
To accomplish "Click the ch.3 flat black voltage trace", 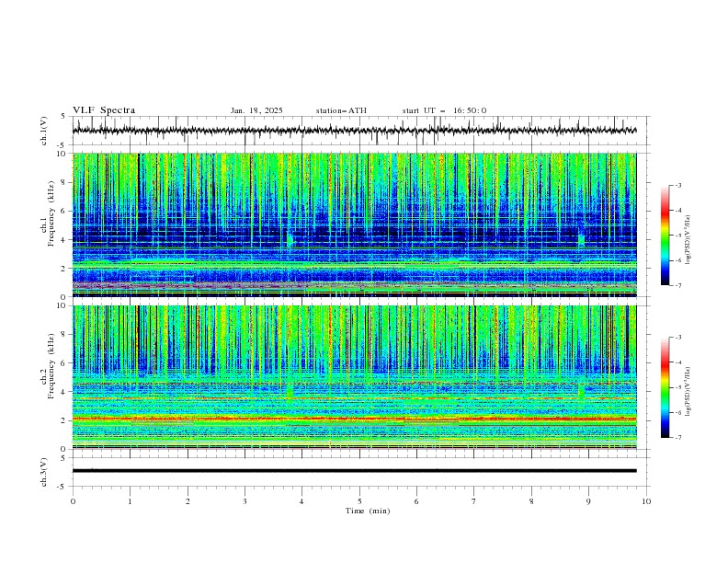I will tap(354, 471).
